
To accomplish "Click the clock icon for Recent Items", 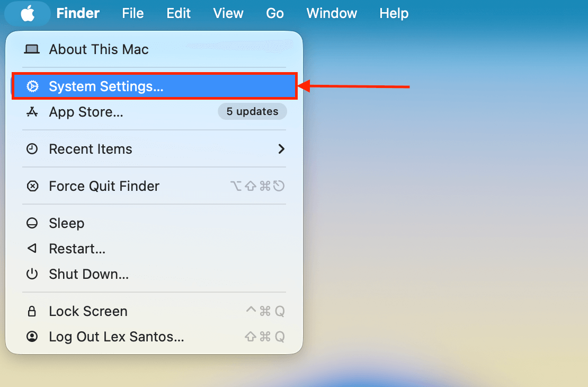I will 32,149.
